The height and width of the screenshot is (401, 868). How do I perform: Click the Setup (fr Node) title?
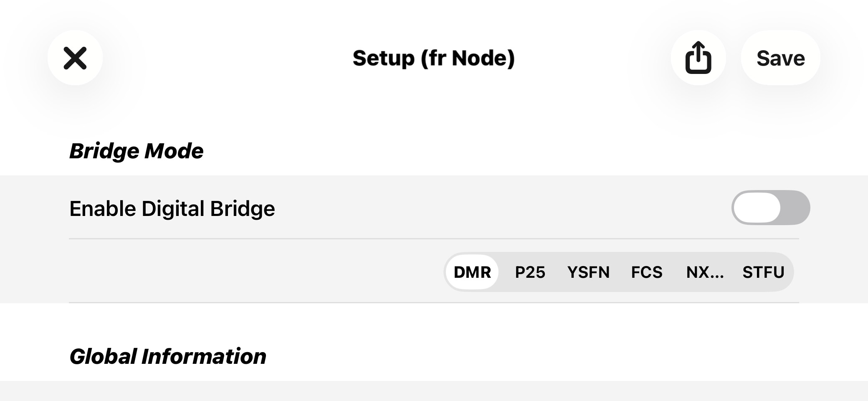click(433, 58)
